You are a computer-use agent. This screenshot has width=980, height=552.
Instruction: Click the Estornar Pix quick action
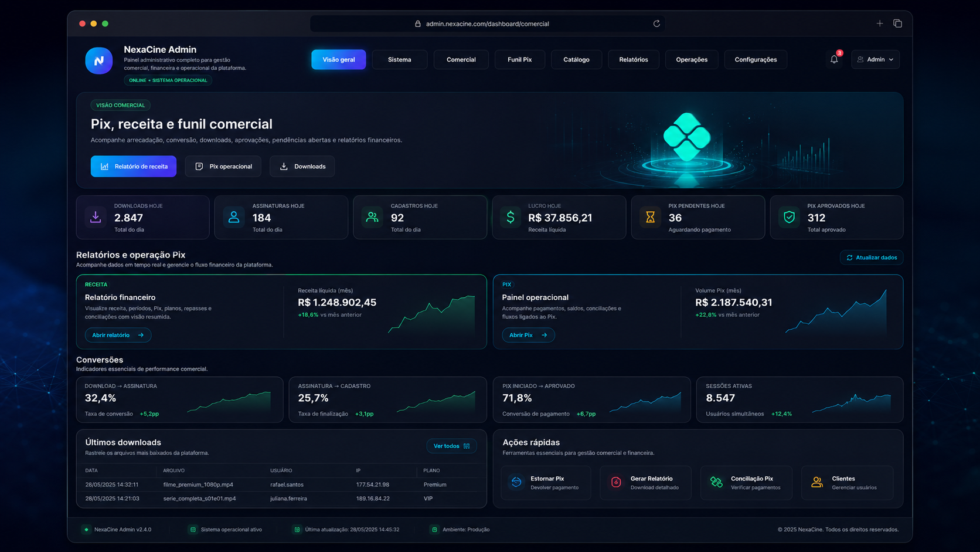click(x=546, y=483)
